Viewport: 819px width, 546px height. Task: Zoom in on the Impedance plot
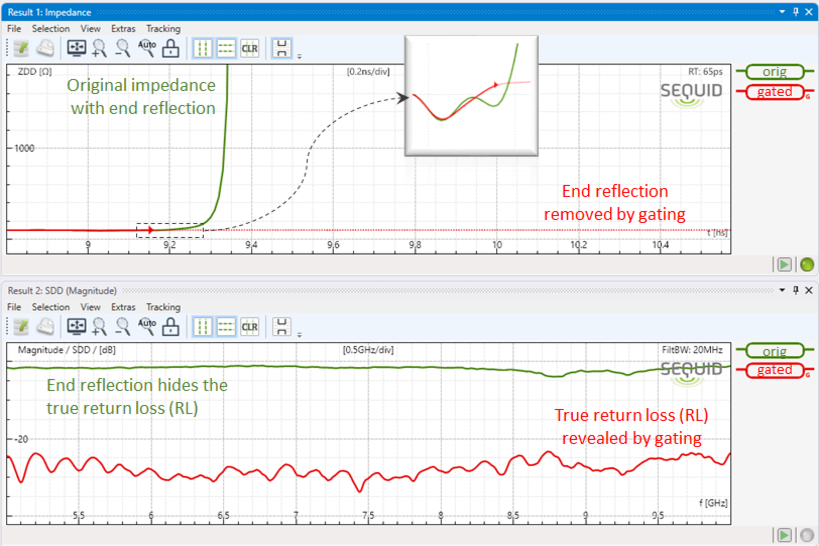tap(99, 48)
